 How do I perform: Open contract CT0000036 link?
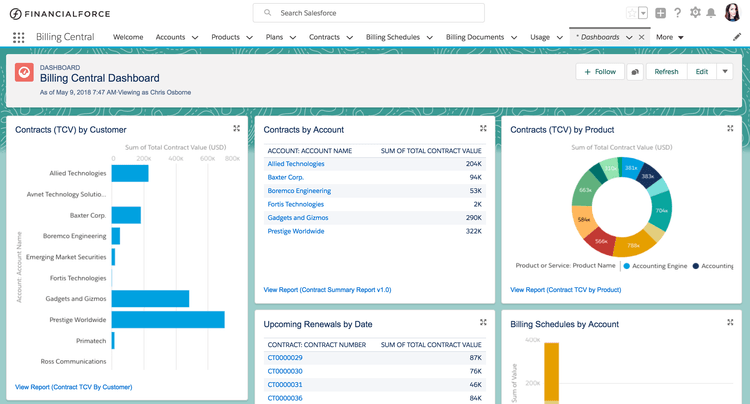(285, 398)
